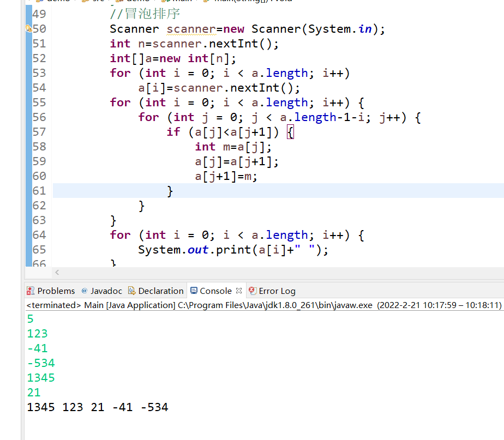Click the 'a[j]=a[j+1];' line
504x440 pixels.
click(237, 161)
